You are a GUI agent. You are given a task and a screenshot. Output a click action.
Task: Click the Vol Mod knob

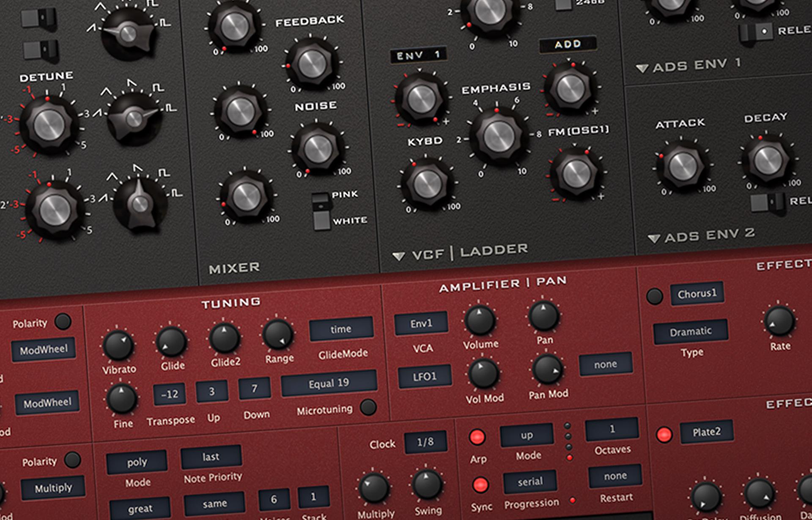point(483,374)
